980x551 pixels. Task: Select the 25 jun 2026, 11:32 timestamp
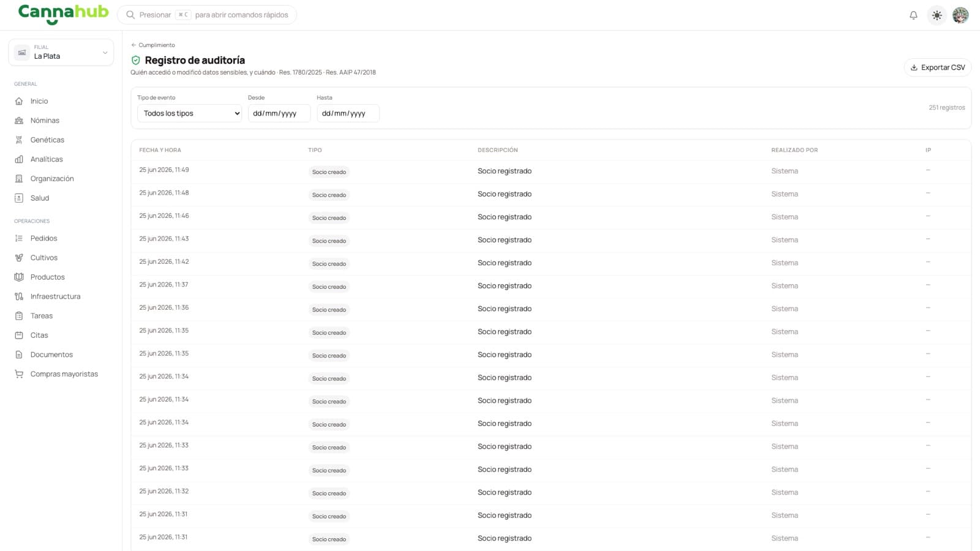164,491
